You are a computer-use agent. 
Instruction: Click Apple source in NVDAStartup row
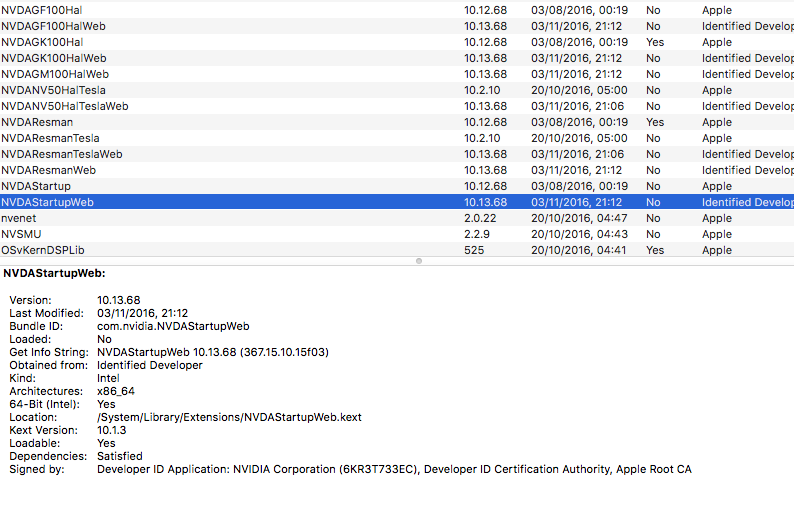(717, 186)
